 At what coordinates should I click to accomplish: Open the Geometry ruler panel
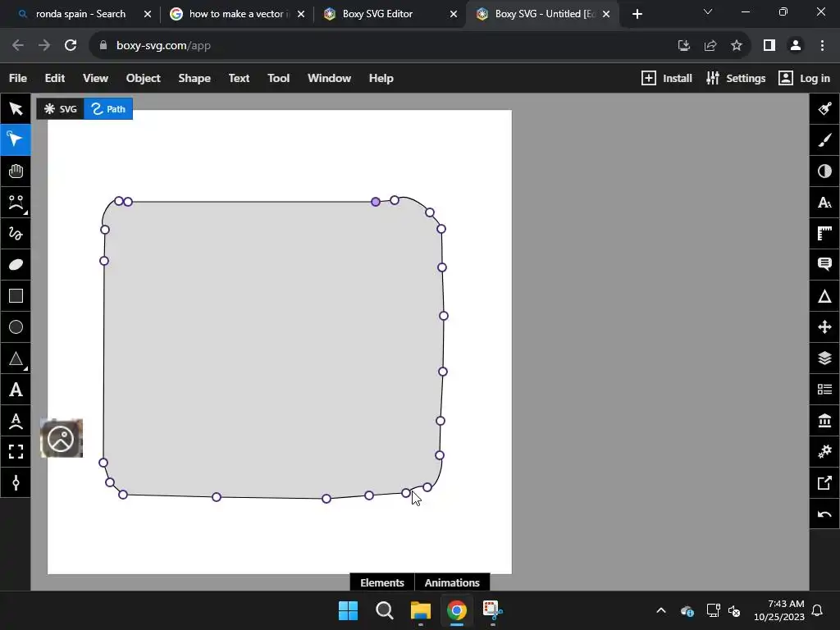tap(824, 234)
